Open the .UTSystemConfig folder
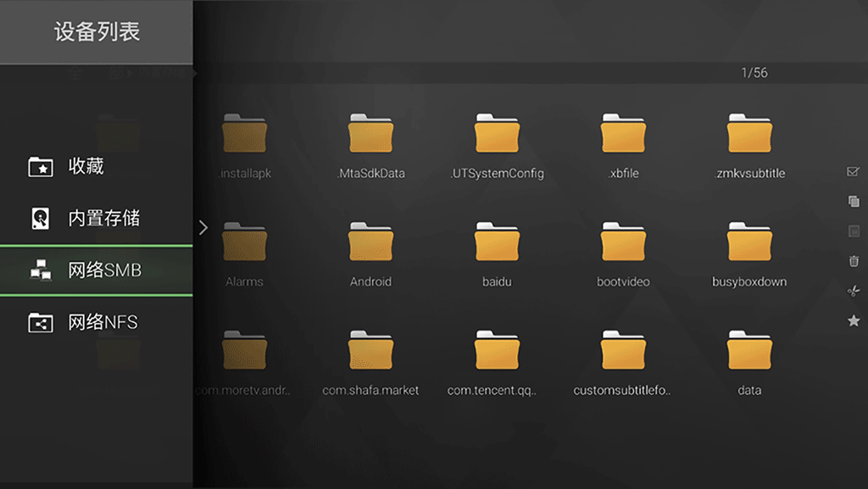This screenshot has width=868, height=489. coord(497,146)
